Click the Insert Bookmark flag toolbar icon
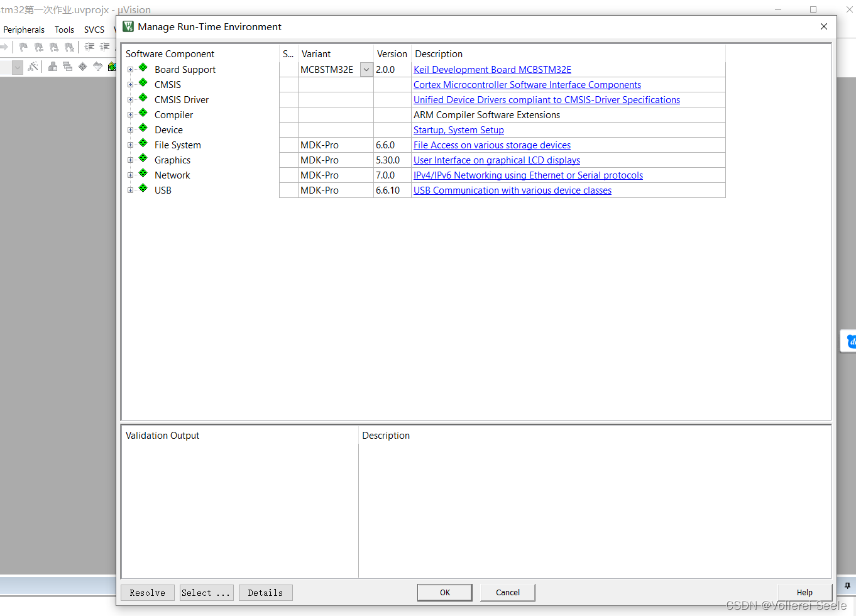 click(23, 47)
